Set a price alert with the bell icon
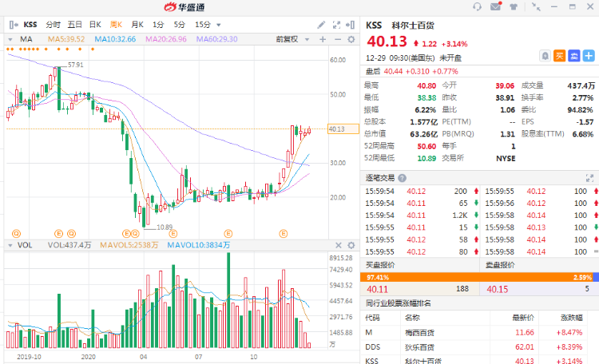 545,56
